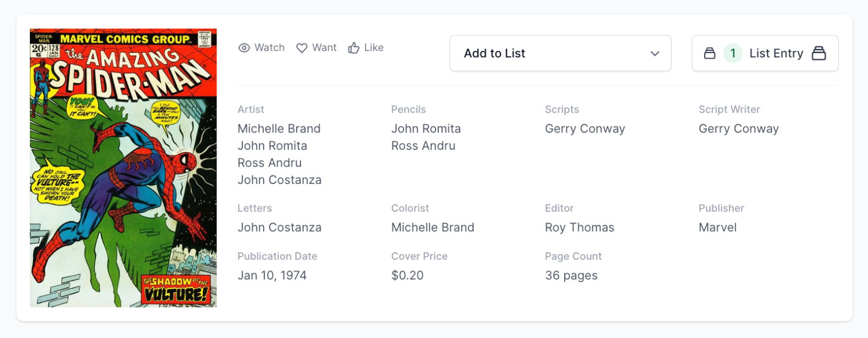The width and height of the screenshot is (868, 338).
Task: Click the thumbs-up icon beside Like
Action: pyautogui.click(x=354, y=48)
